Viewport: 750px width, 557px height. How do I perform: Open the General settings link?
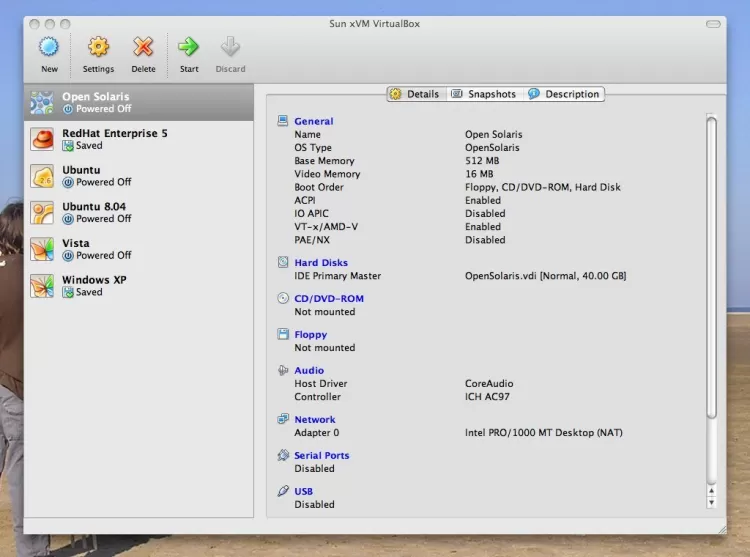pos(313,121)
